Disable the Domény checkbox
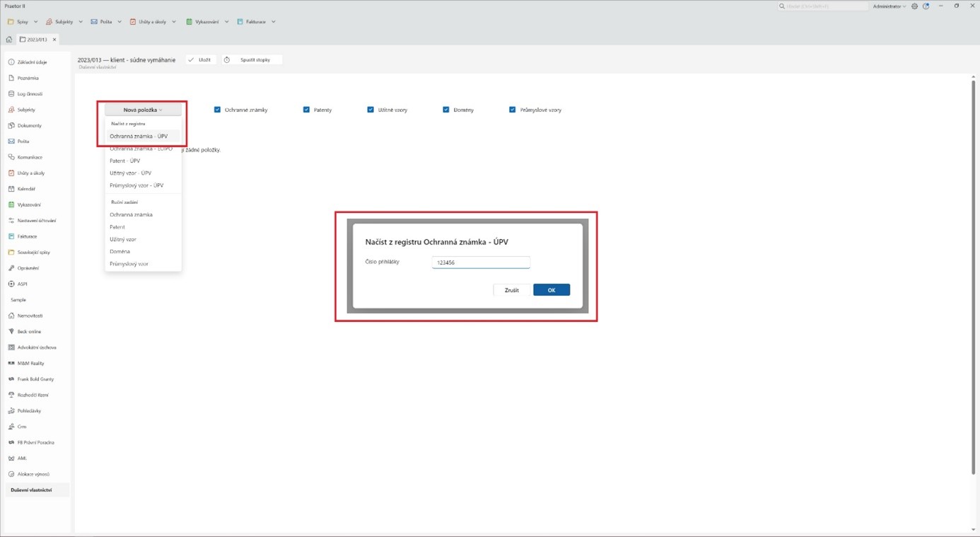Screen dimensions: 980x537 pos(445,110)
